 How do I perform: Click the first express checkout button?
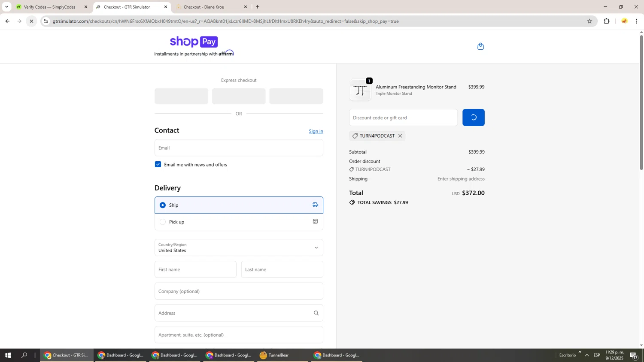pyautogui.click(x=181, y=96)
